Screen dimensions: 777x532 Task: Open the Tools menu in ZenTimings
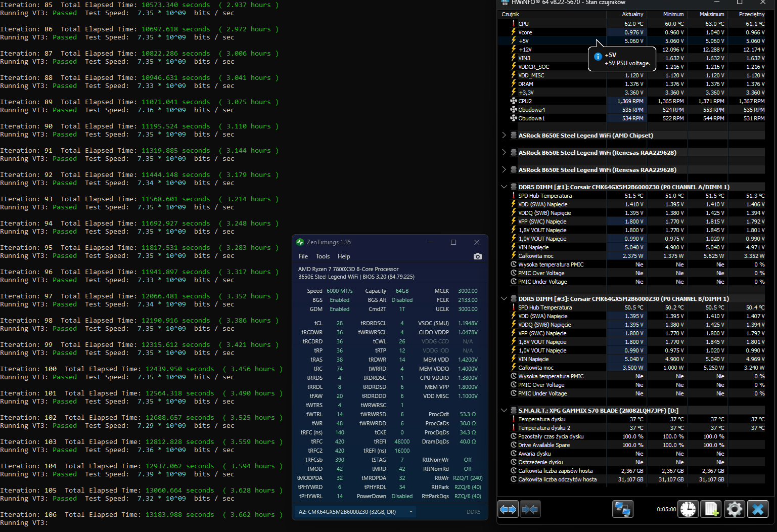point(323,256)
